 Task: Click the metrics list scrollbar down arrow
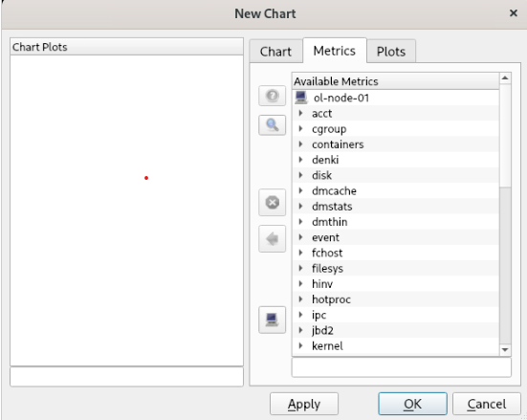[505, 350]
